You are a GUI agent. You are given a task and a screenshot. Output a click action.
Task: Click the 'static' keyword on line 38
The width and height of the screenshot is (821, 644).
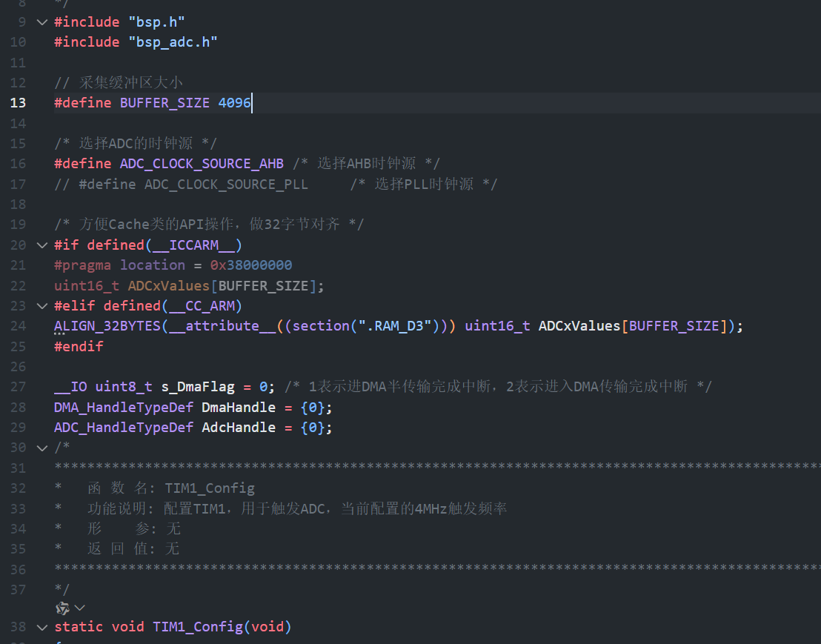[79, 627]
